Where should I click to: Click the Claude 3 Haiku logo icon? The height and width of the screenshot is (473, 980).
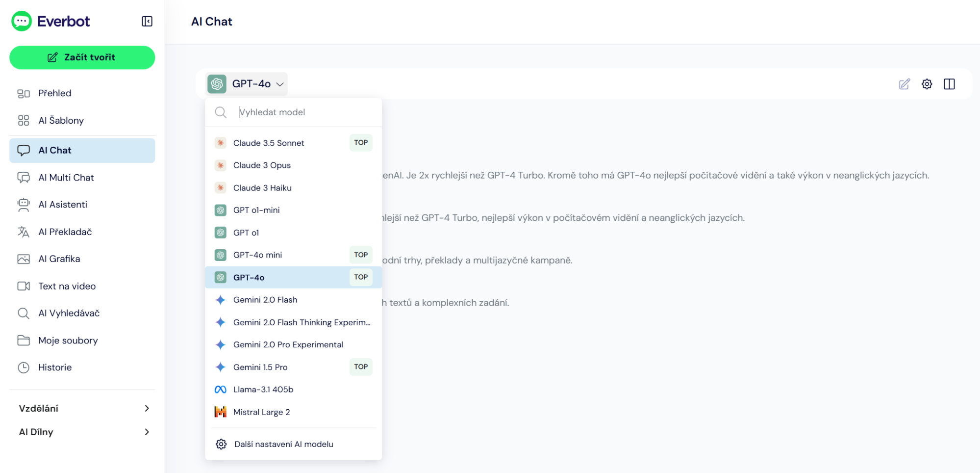(x=221, y=188)
